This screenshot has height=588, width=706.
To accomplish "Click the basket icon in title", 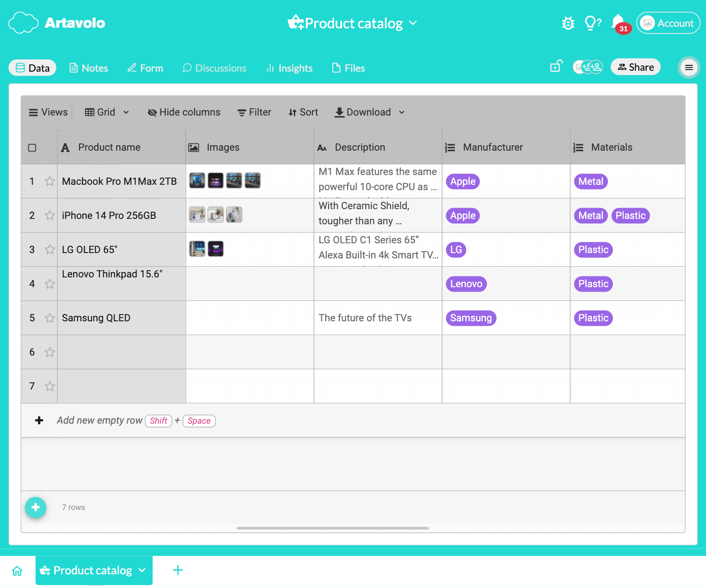I will 295,22.
